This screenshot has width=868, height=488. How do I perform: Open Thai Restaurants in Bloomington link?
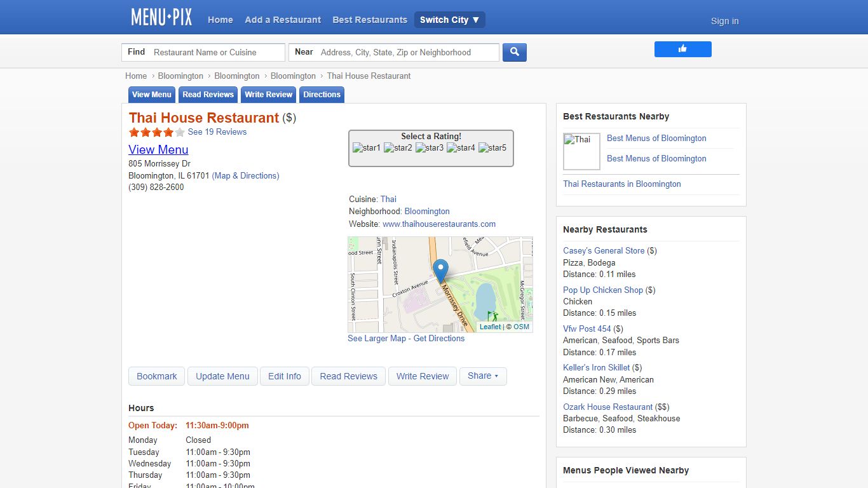click(621, 184)
